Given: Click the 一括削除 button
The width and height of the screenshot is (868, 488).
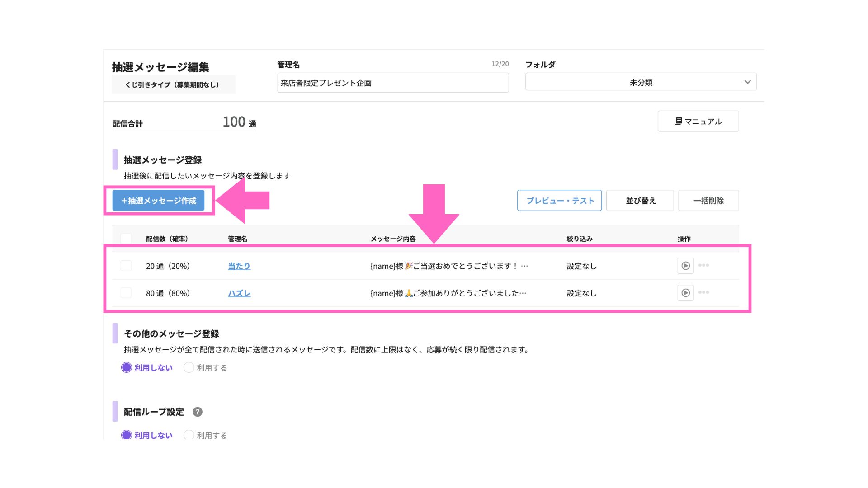Looking at the screenshot, I should coord(708,201).
